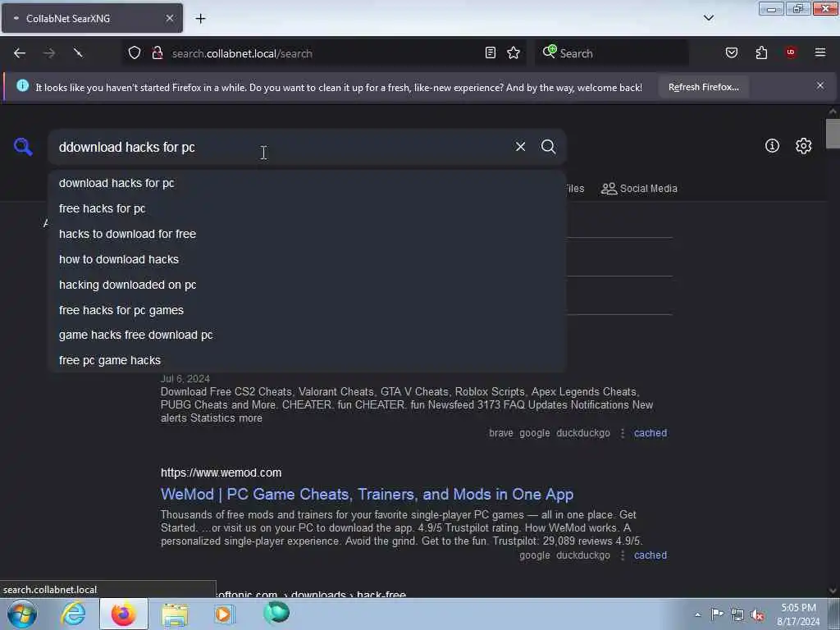Open network tray icon
The height and width of the screenshot is (630, 840).
(x=737, y=614)
